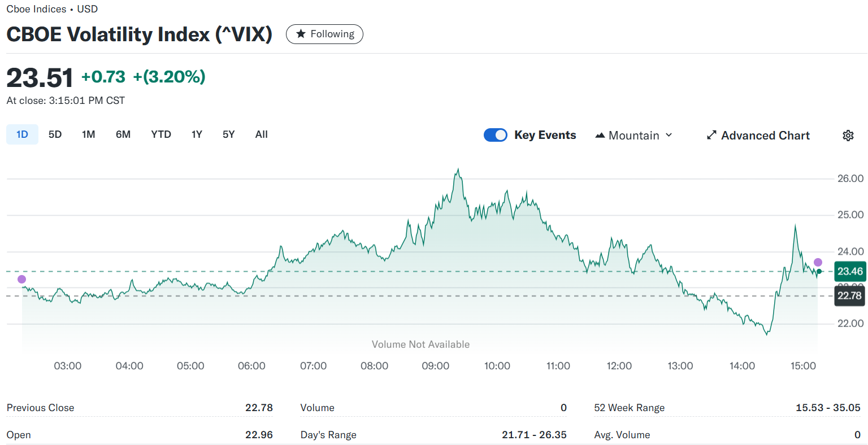Select the 5Y time range tab
The width and height of the screenshot is (868, 445).
click(228, 134)
